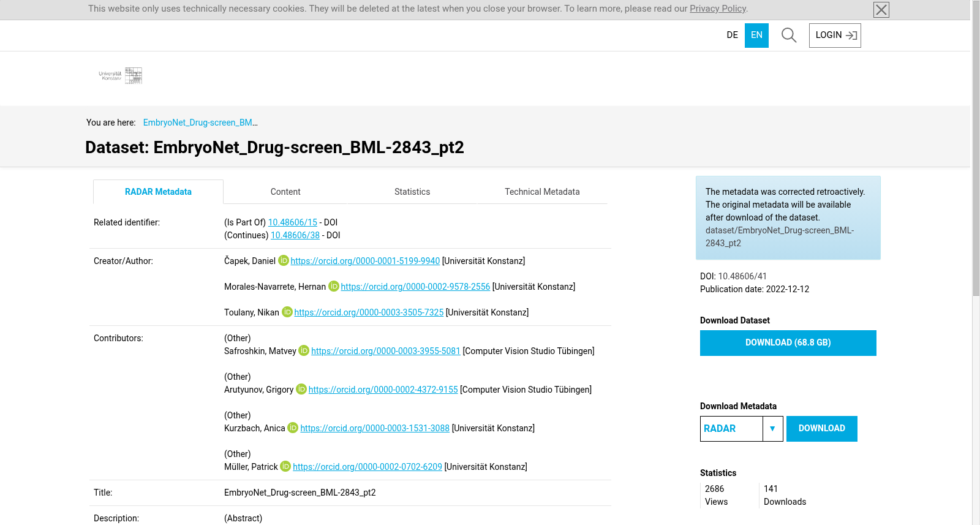Viewport: 980px width, 525px height.
Task: Click the 141 Downloads statistic
Action: point(785,495)
